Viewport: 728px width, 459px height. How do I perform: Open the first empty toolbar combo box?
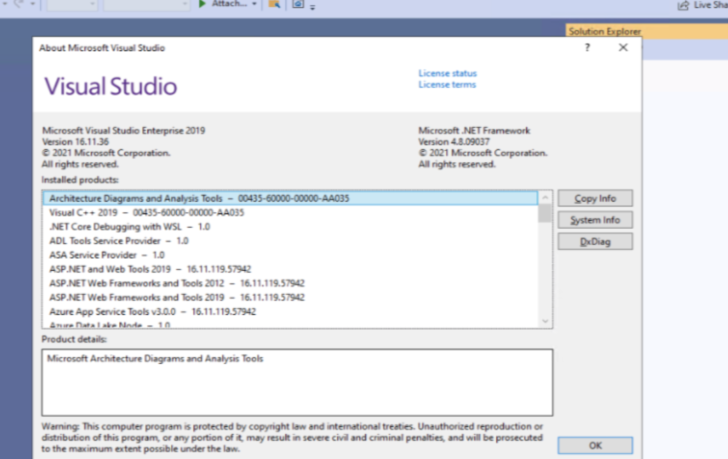pyautogui.click(x=72, y=5)
